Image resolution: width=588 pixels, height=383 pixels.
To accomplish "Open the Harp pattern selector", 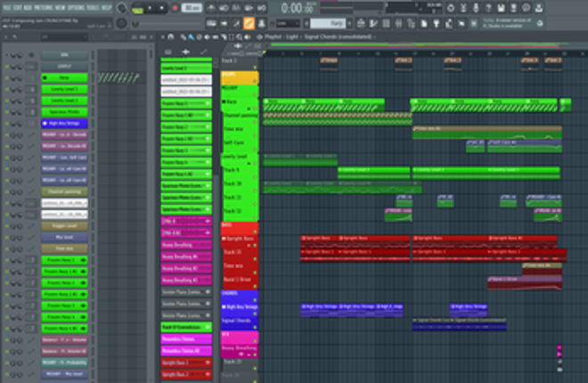I will click(x=329, y=24).
